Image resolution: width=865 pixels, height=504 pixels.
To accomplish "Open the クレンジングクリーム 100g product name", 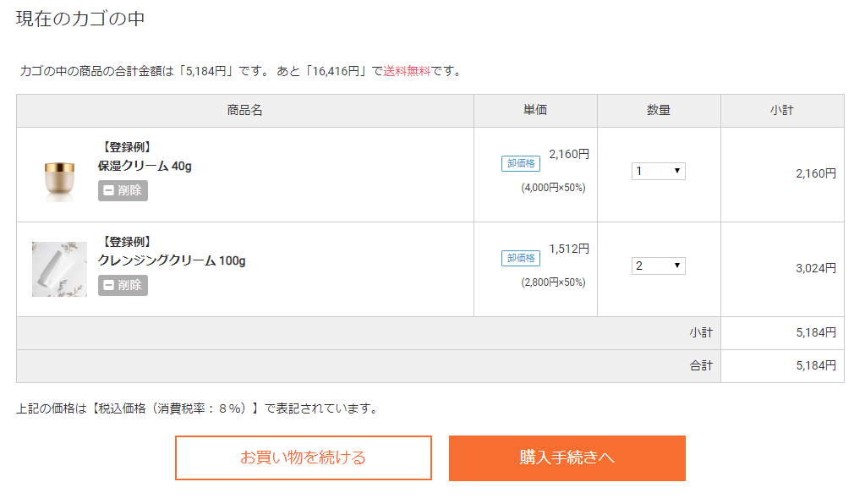I will click(172, 260).
